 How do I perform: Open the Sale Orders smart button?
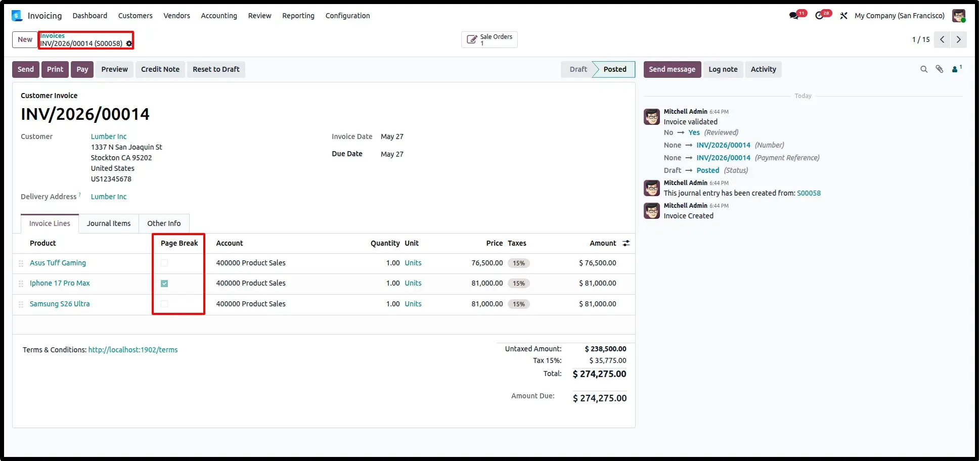[x=489, y=39]
